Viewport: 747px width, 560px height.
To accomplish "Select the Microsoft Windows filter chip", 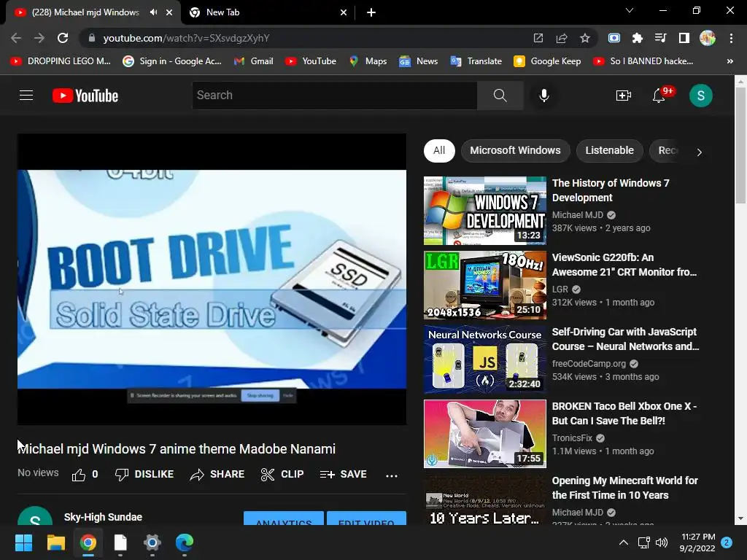I will tap(515, 150).
